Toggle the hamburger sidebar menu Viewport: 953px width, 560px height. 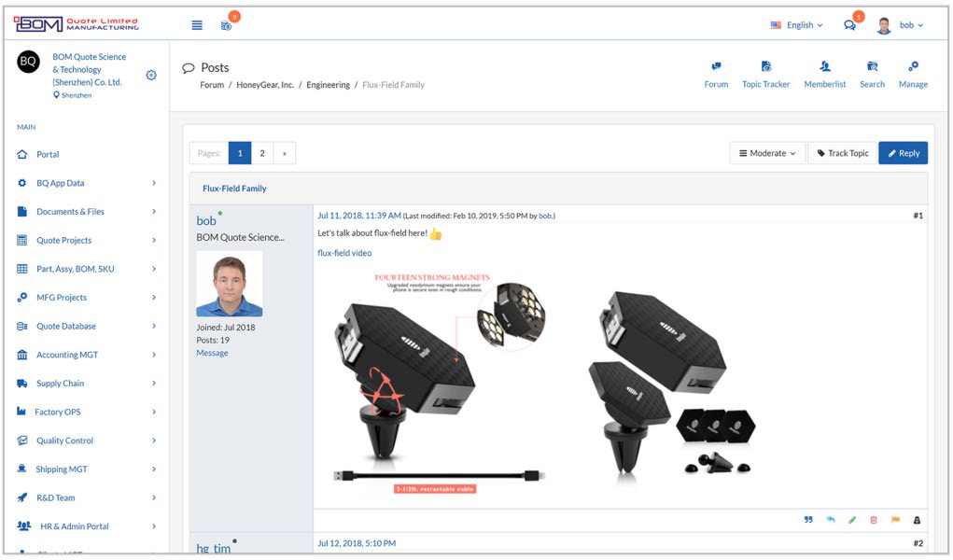[x=197, y=25]
